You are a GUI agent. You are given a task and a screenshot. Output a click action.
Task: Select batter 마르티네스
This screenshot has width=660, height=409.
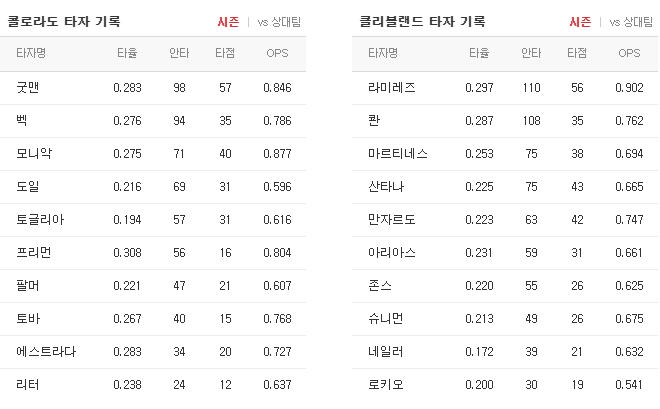tap(398, 154)
